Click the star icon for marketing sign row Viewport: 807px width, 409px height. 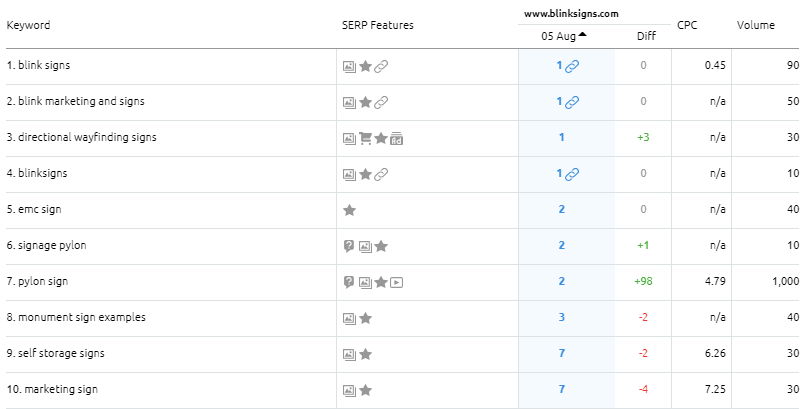[365, 390]
